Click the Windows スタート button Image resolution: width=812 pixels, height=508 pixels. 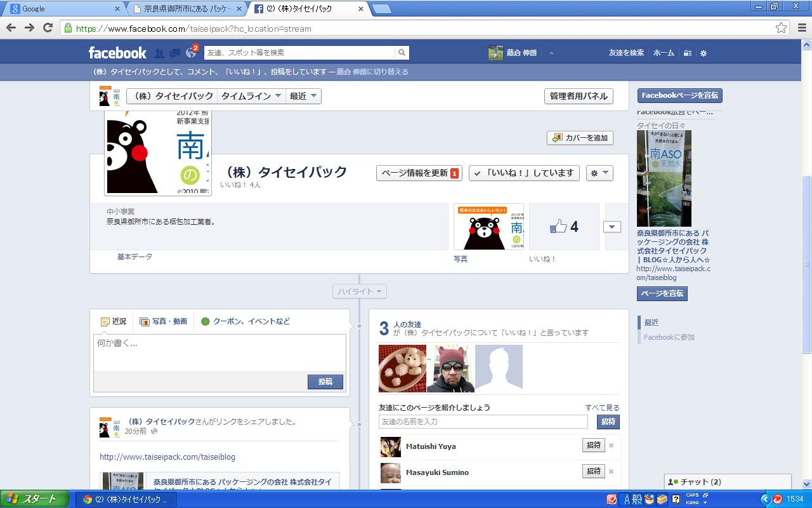(x=35, y=499)
